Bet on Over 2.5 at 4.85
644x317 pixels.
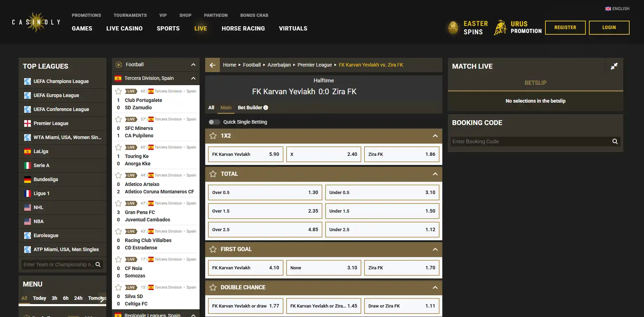(265, 230)
